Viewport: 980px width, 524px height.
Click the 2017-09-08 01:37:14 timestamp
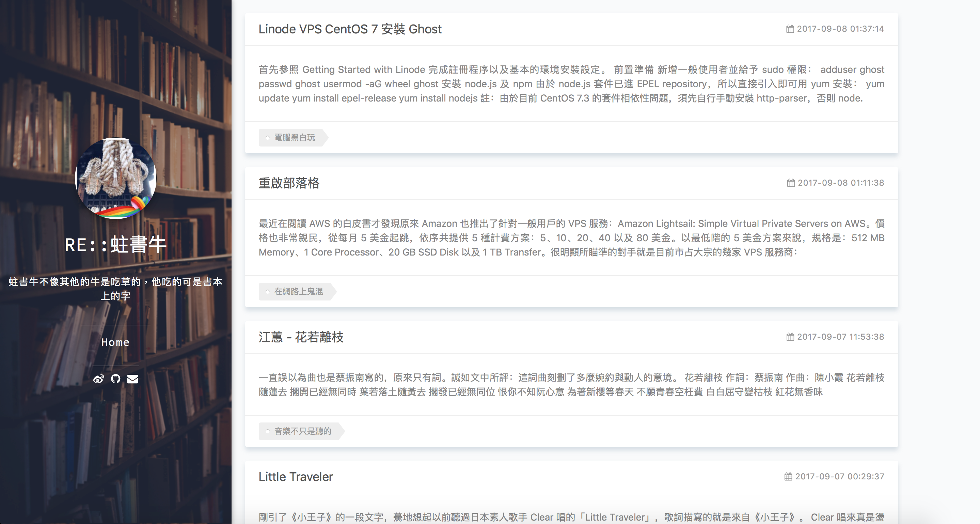[840, 29]
